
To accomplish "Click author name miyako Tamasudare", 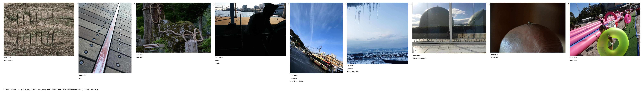I will 419,58.
